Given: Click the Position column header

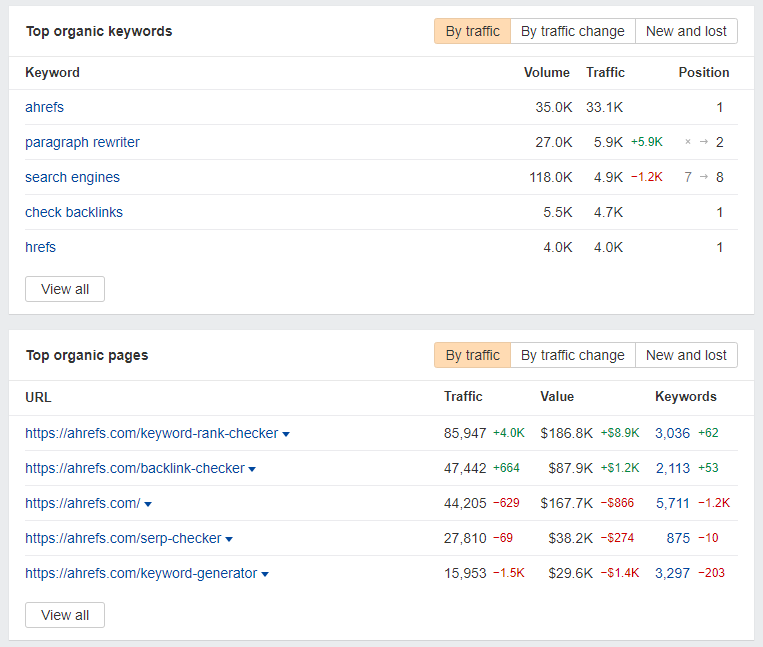Looking at the screenshot, I should [704, 72].
